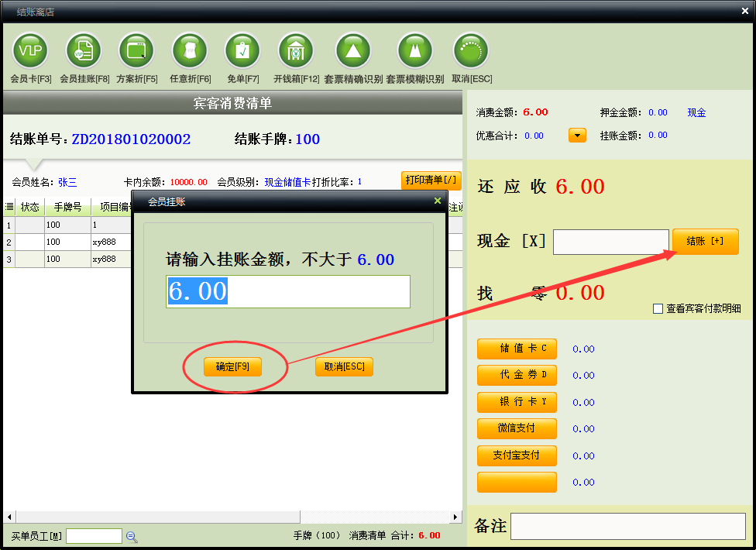
Task: Choose the free bill (免单) icon
Action: (x=242, y=51)
